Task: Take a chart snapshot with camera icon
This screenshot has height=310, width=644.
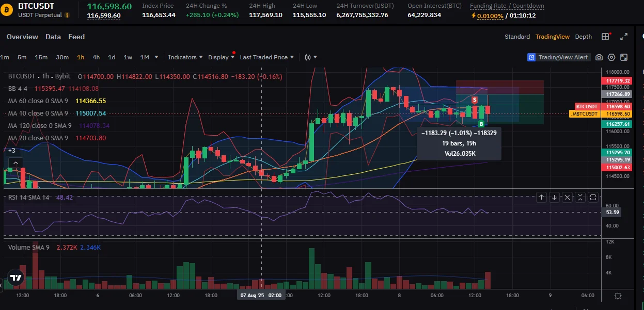Action: pos(599,57)
